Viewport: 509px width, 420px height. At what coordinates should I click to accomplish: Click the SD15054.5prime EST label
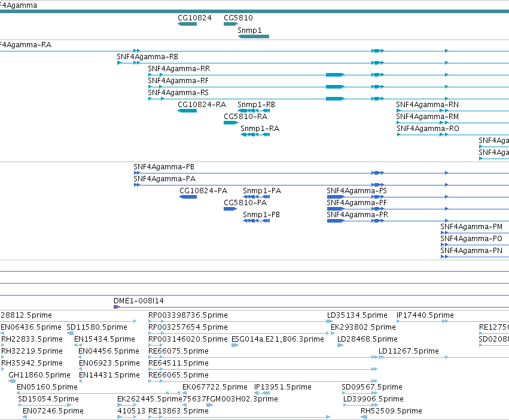point(48,399)
